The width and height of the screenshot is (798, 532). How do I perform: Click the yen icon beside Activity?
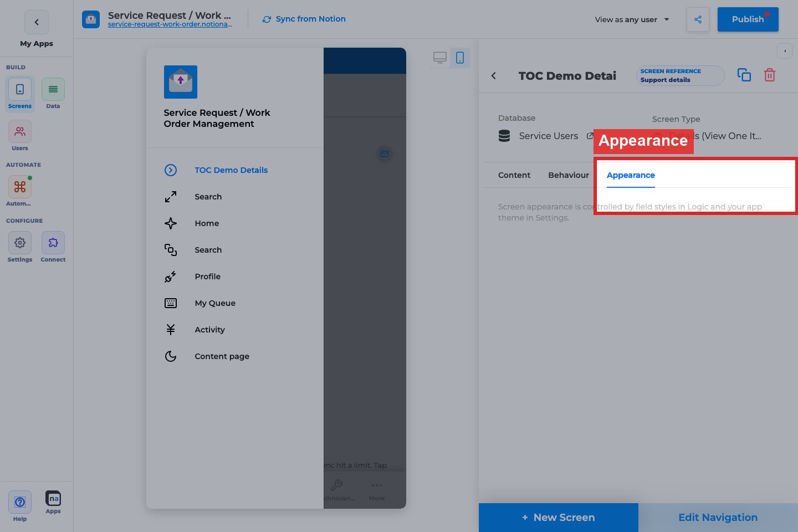pyautogui.click(x=171, y=330)
